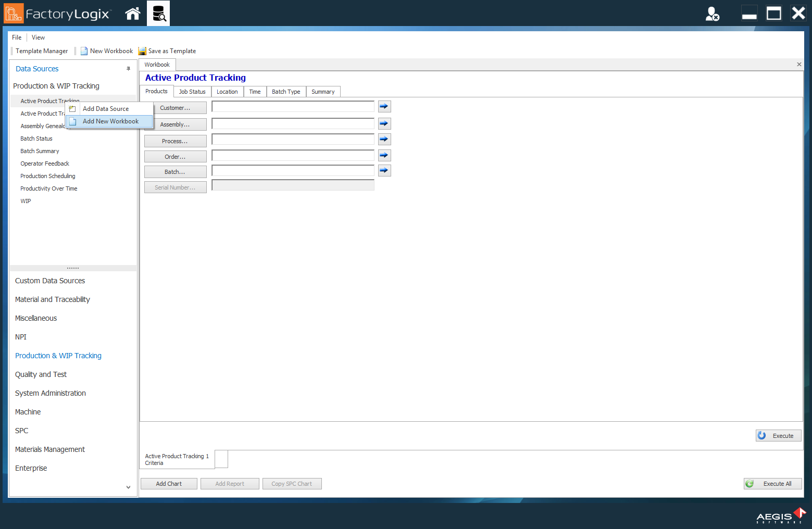Click the blue arrow beside the Customer field
This screenshot has width=812, height=529.
[384, 106]
